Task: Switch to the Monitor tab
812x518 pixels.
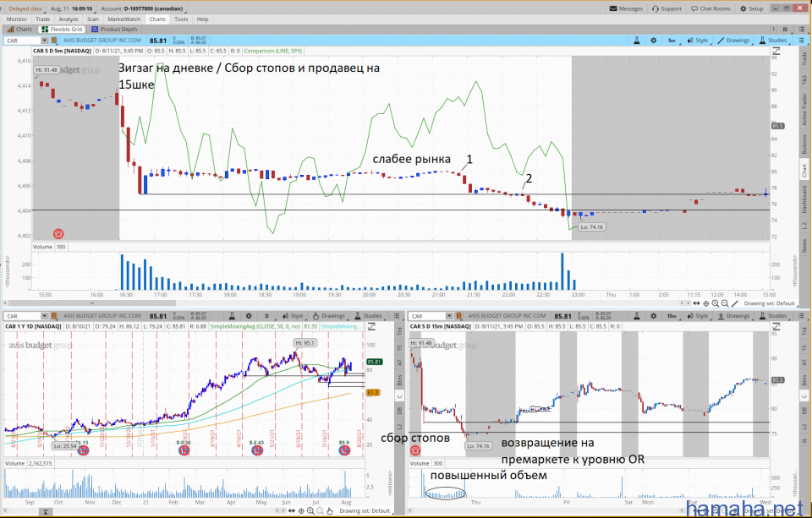Action: [17, 19]
